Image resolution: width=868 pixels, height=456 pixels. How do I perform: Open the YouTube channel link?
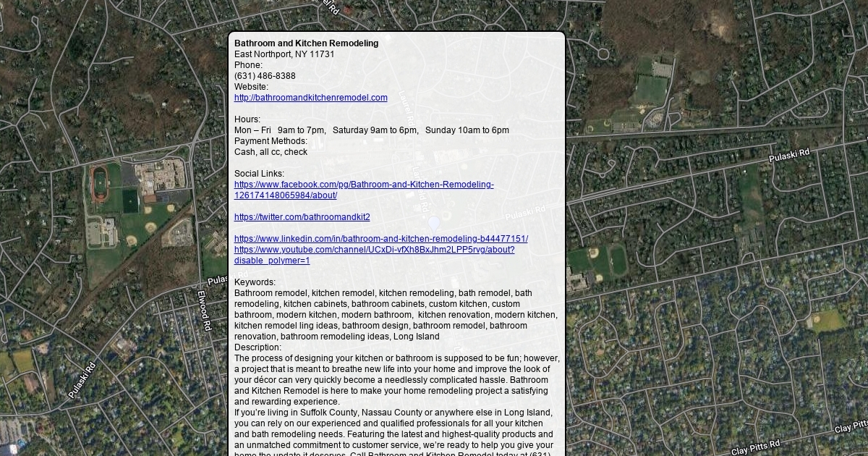click(374, 250)
